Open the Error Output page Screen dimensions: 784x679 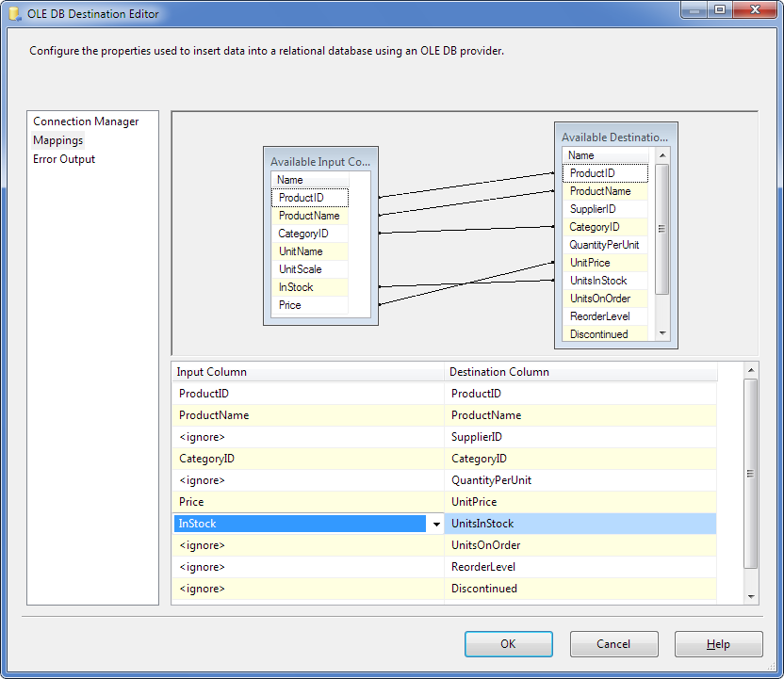pyautogui.click(x=64, y=159)
